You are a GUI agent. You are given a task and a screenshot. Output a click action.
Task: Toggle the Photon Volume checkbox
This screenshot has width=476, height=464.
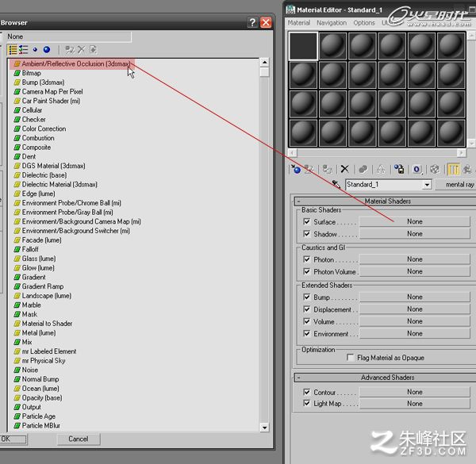pyautogui.click(x=306, y=271)
